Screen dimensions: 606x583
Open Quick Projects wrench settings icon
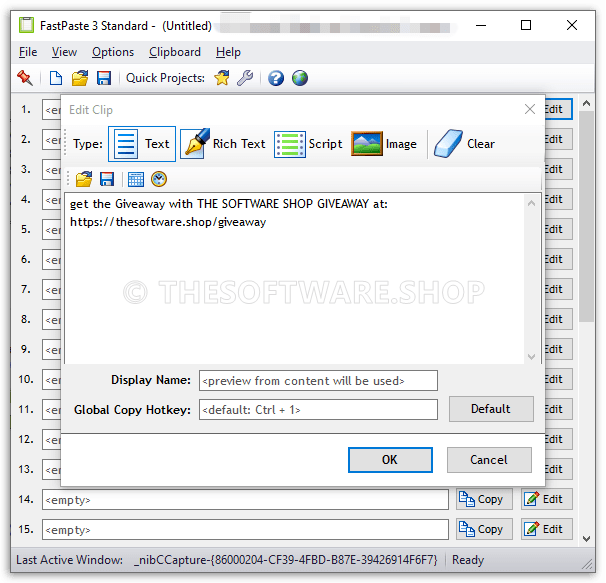245,78
